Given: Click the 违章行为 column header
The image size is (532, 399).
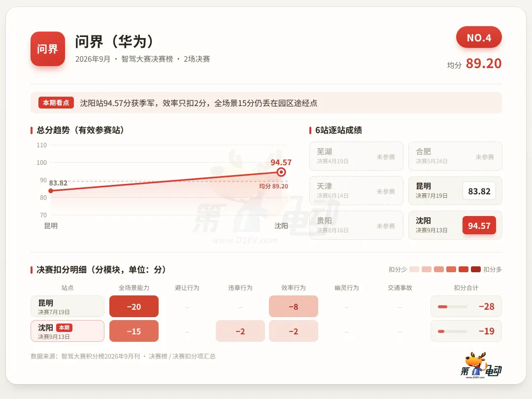Looking at the screenshot, I should click(240, 288).
